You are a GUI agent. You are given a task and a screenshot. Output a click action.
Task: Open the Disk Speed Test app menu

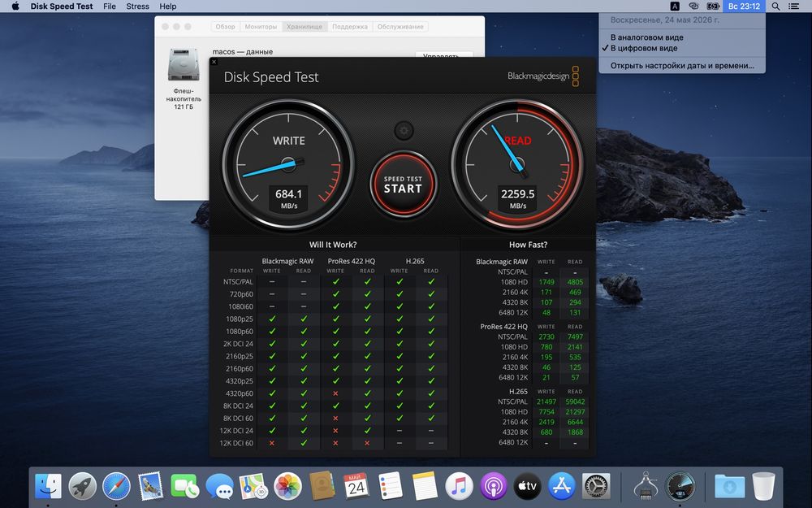coord(62,7)
